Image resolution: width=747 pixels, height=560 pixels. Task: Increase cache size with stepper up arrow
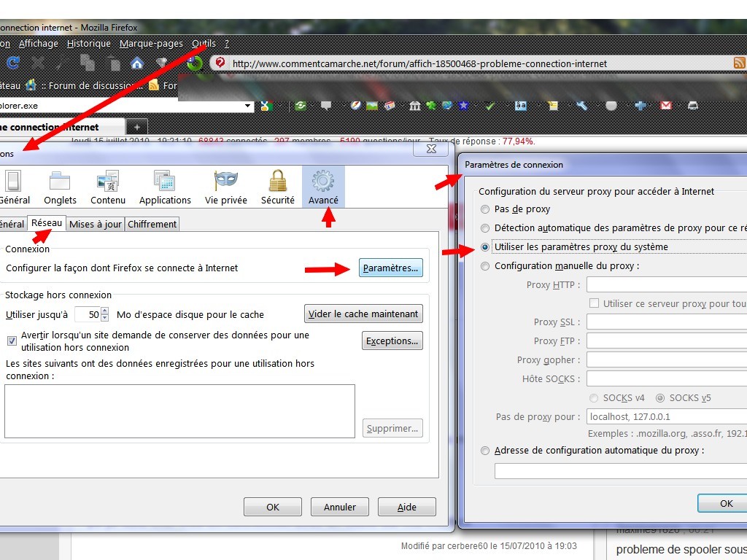(x=104, y=311)
